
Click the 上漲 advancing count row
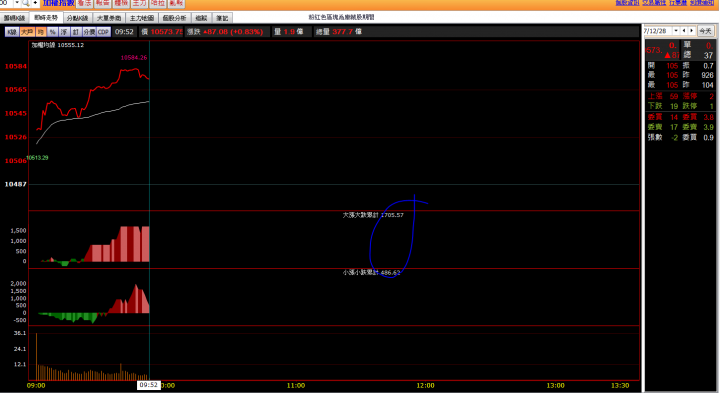[663, 96]
